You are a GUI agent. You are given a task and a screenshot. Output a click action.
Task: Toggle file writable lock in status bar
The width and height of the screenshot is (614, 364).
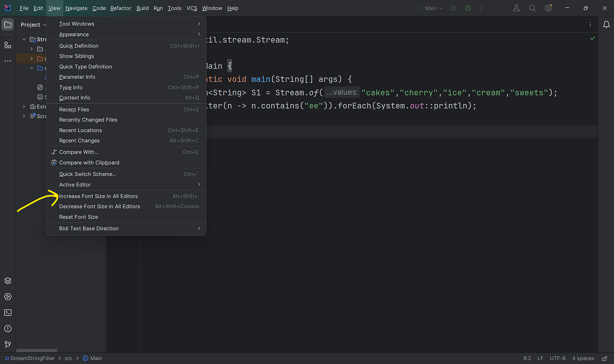click(604, 358)
